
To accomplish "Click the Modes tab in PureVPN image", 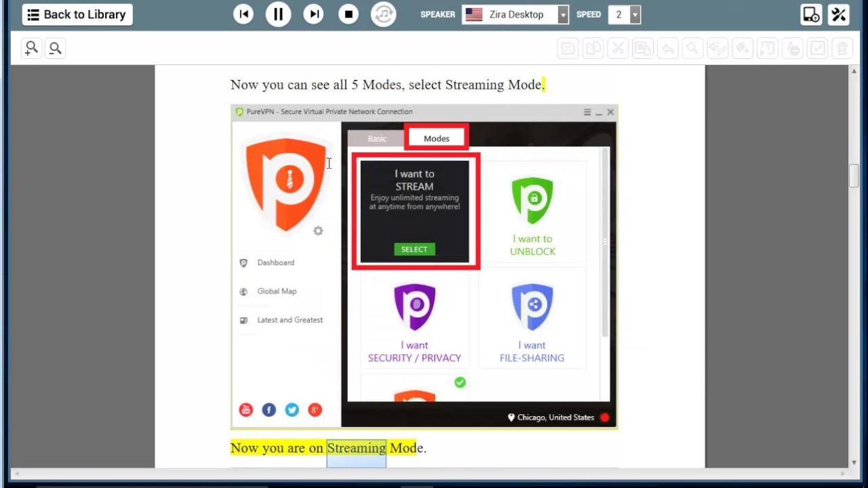I will click(437, 138).
